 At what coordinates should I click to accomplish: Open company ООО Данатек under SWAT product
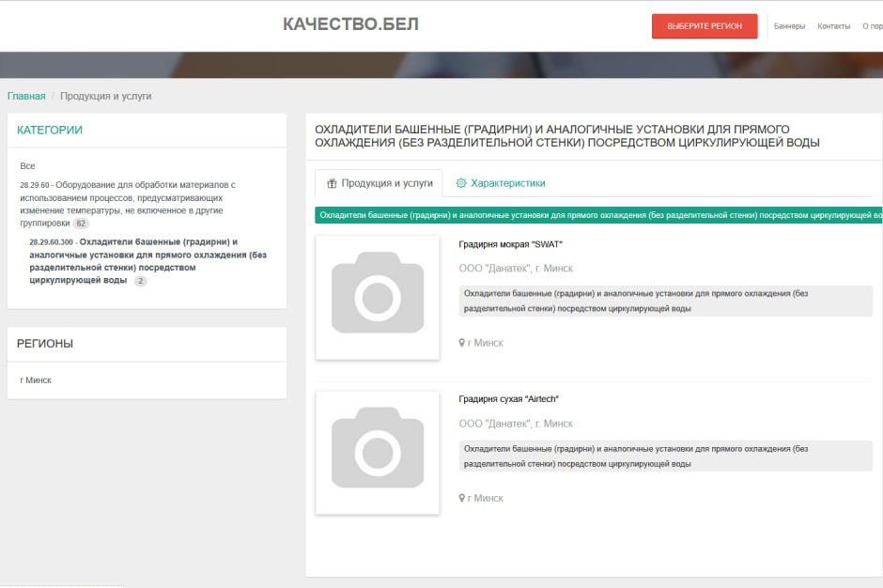(x=516, y=269)
